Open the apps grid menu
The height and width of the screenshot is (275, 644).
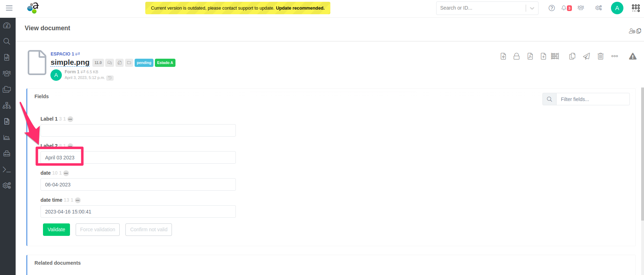pyautogui.click(x=635, y=8)
